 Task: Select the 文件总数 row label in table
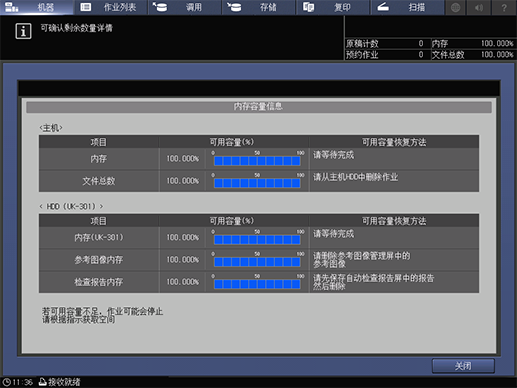tap(99, 181)
